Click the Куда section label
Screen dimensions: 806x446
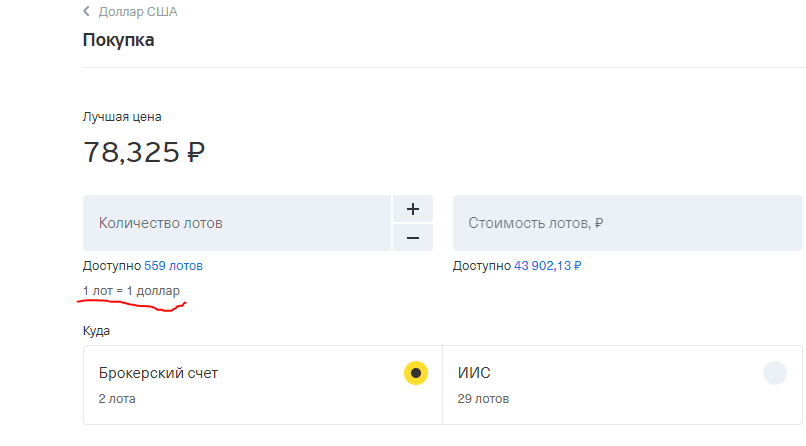(x=96, y=330)
